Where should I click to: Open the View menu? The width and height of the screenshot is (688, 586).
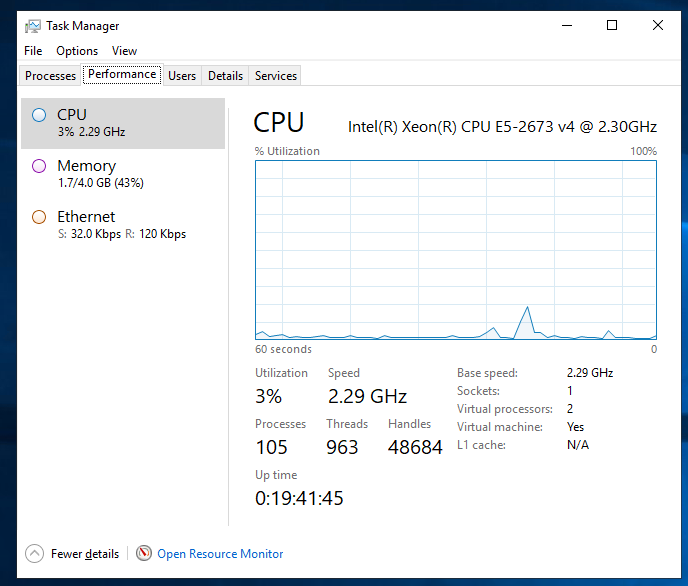coord(124,51)
